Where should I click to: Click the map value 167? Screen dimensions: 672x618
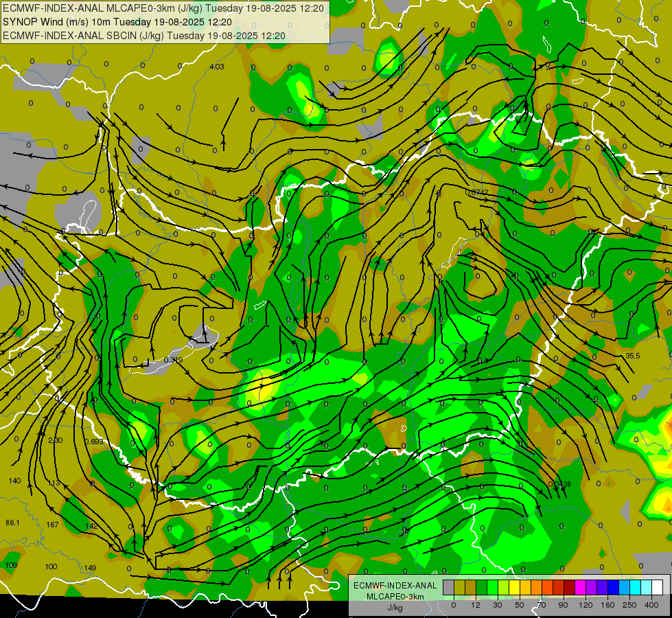pos(52,525)
